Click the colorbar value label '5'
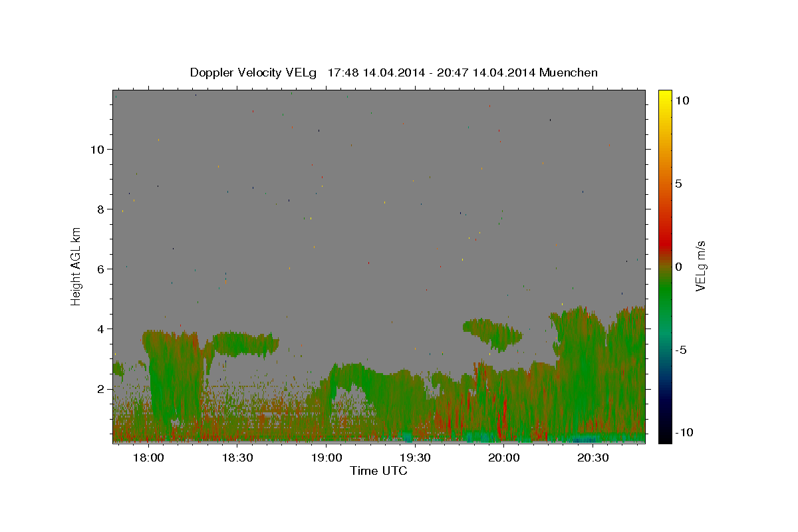 [x=678, y=184]
